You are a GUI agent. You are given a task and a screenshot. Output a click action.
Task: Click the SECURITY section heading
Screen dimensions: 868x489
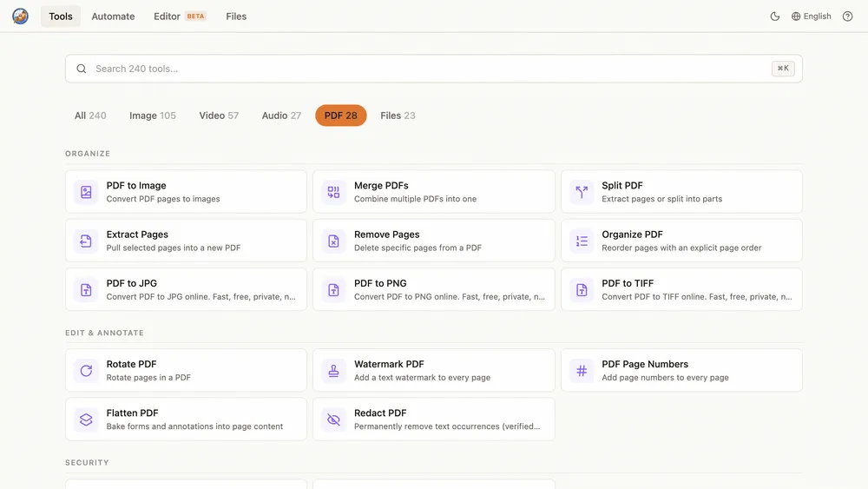(x=87, y=462)
